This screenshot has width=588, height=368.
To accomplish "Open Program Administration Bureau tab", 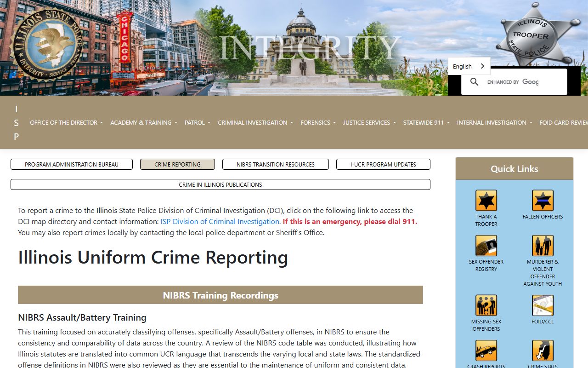I will click(72, 164).
